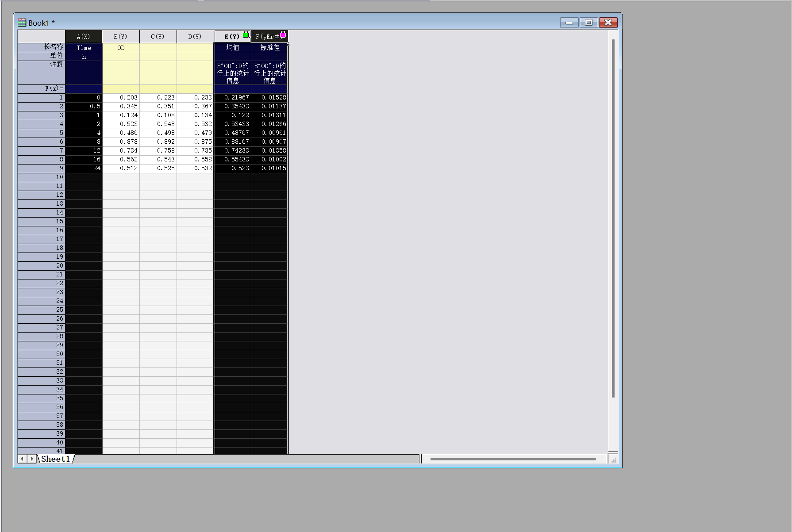The width and height of the screenshot is (792, 532).
Task: Click mean cell 0.88167
Action: click(x=233, y=142)
